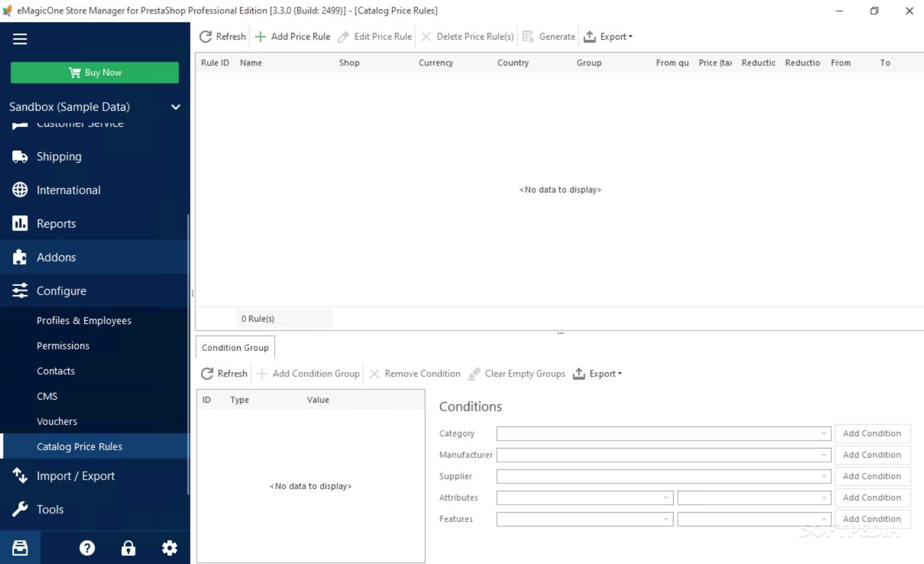Click the horizontal panel splitter dots
924x564 pixels.
(x=561, y=333)
